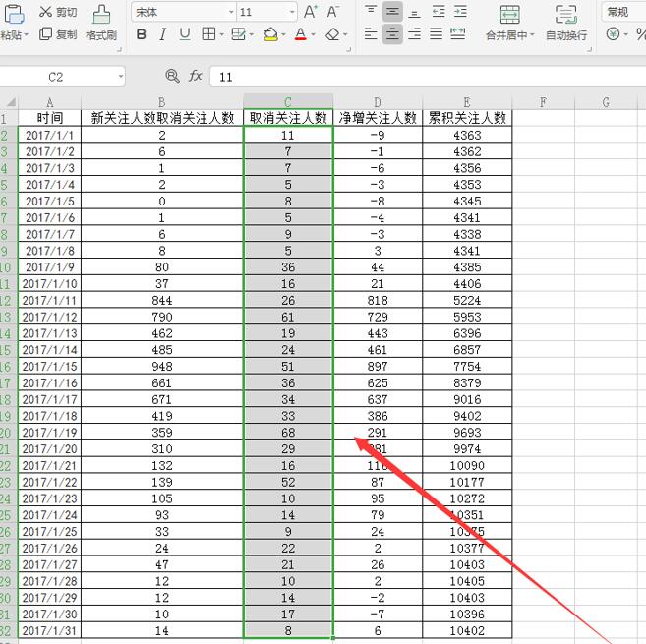Align text to bottom of cell
The image size is (646, 644).
click(415, 12)
